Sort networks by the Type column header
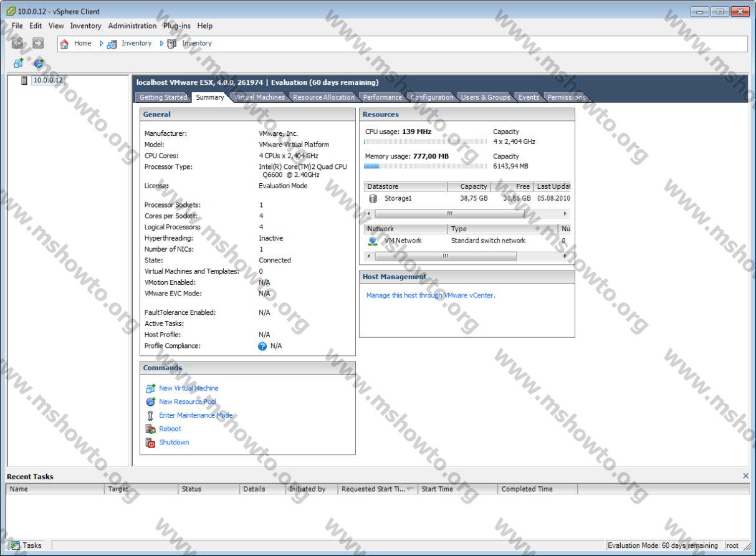This screenshot has width=756, height=556. [x=503, y=229]
